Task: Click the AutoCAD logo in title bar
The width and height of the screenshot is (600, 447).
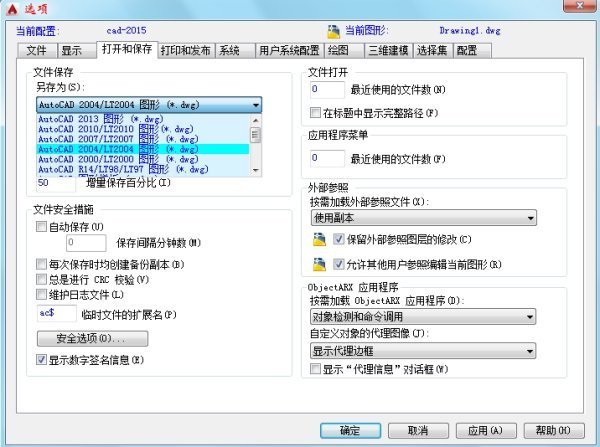Action: click(11, 8)
